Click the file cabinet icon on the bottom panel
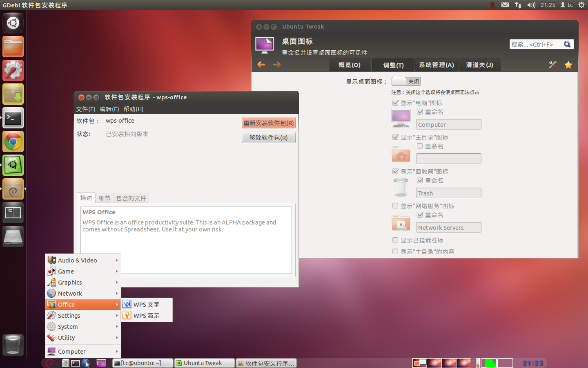588x368 pixels. pyautogui.click(x=65, y=363)
